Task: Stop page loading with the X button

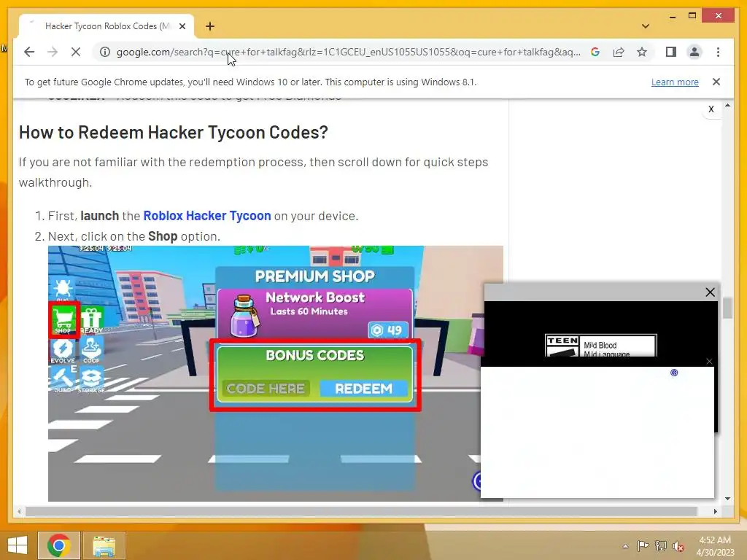Action: (x=76, y=52)
